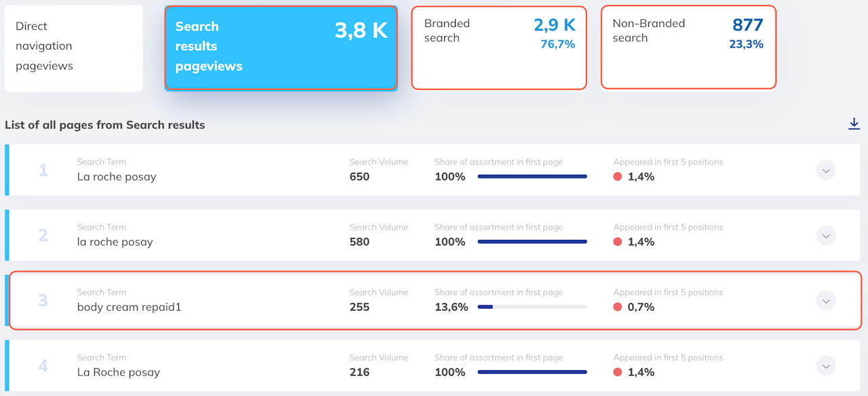Screen dimensions: 868x396
Task: Download the search results pages list
Action: point(854,123)
